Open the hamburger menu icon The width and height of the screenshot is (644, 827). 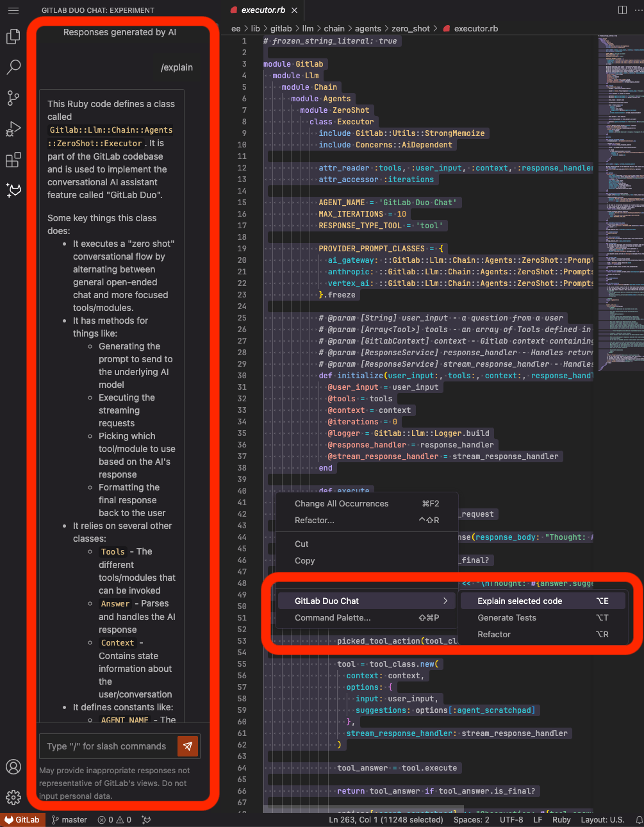(13, 10)
